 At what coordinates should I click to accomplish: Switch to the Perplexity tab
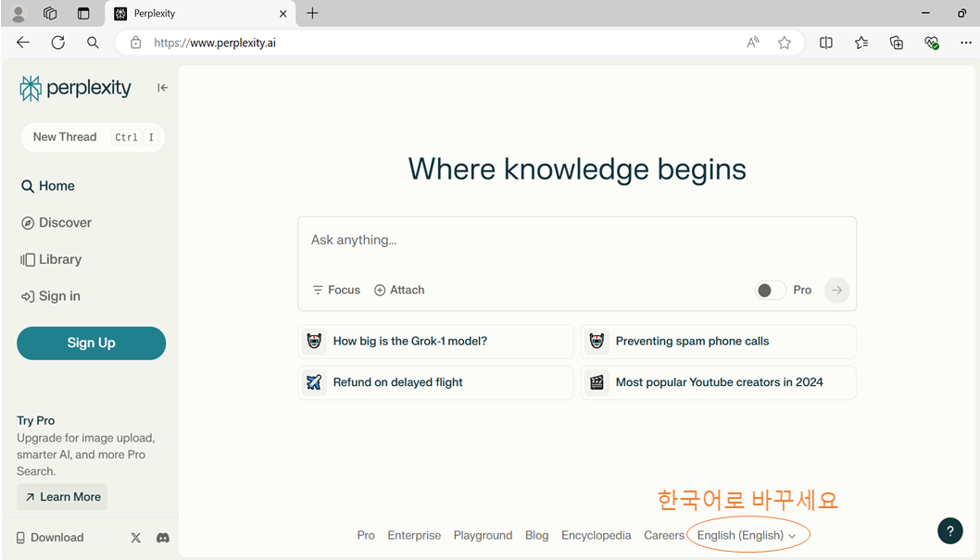(x=199, y=14)
